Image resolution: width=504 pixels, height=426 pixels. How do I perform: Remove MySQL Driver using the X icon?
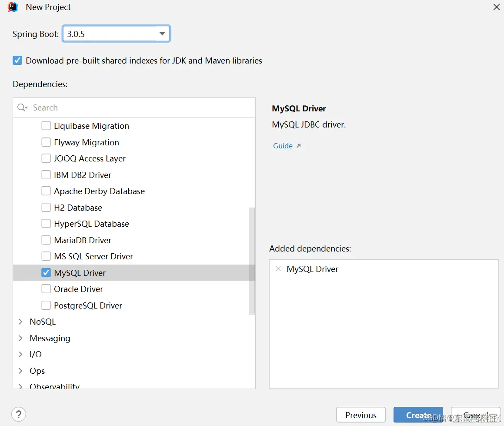click(278, 268)
